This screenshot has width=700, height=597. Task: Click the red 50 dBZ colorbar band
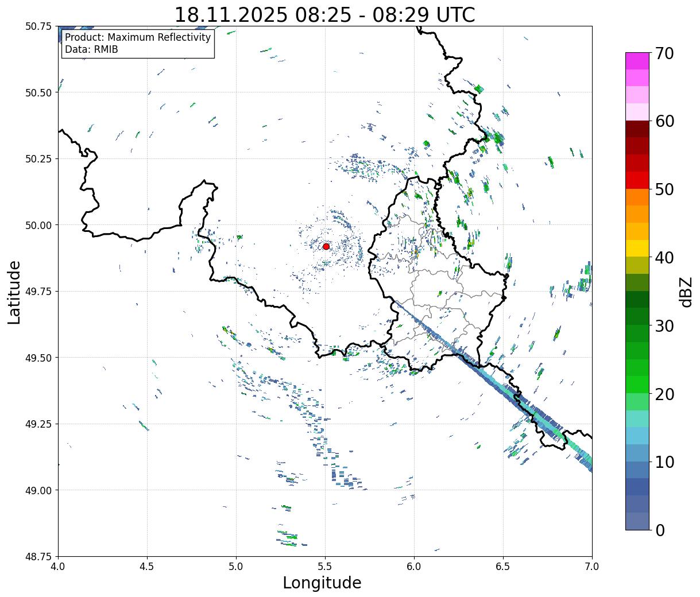(637, 180)
